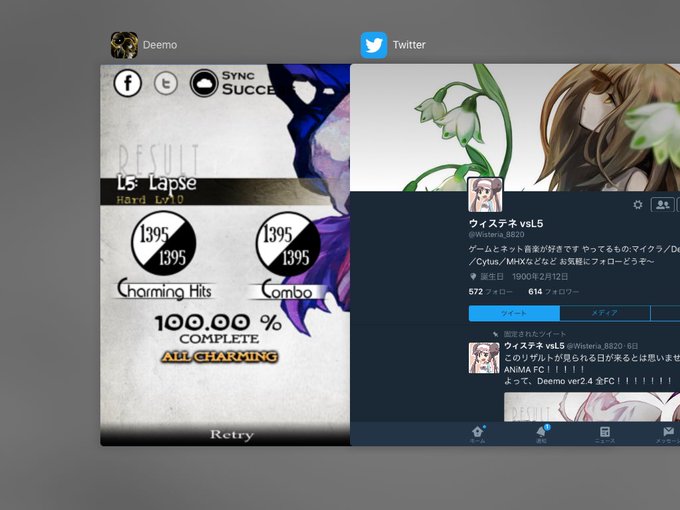The height and width of the screenshot is (510, 680).
Task: Open the 614 フォロワー followers list
Action: point(553,292)
